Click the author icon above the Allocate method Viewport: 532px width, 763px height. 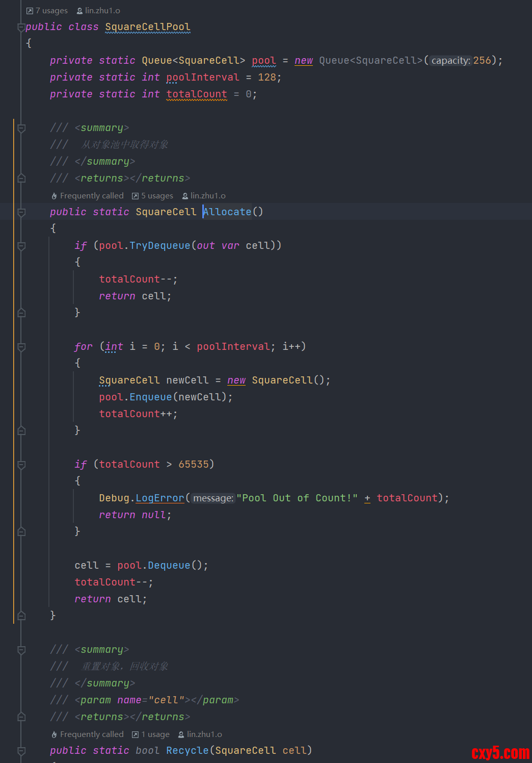pyautogui.click(x=185, y=196)
